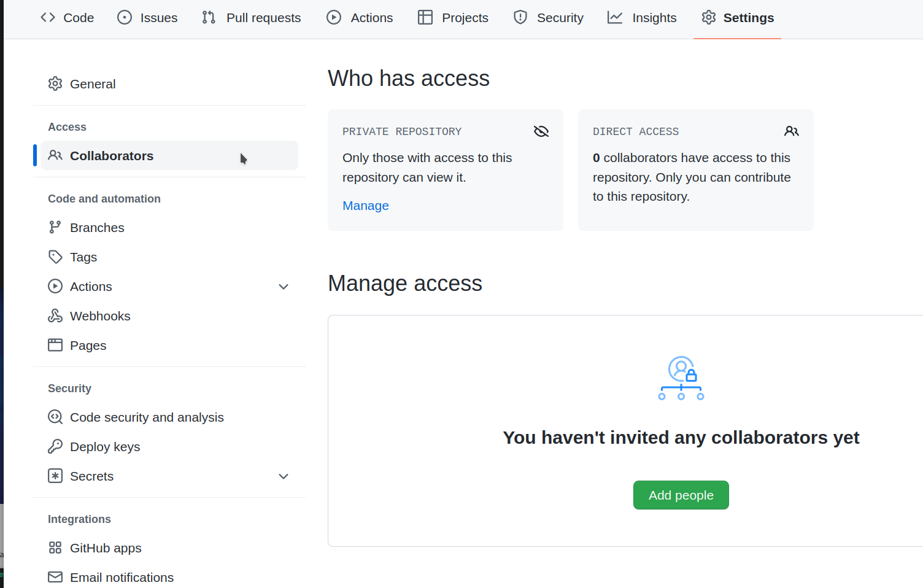Open Code security and analysis settings

pyautogui.click(x=169, y=417)
